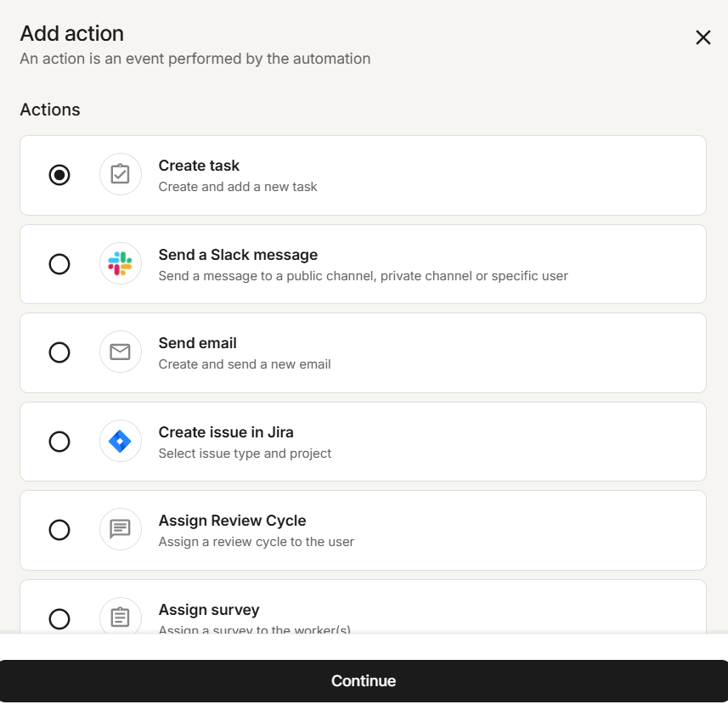This screenshot has height=710, width=728.
Task: Click the Send email envelope icon
Action: (120, 352)
